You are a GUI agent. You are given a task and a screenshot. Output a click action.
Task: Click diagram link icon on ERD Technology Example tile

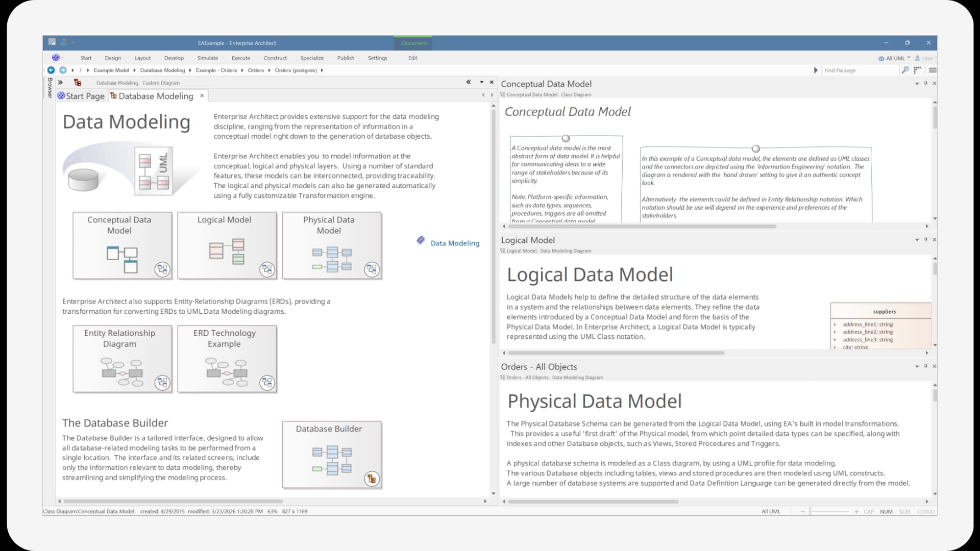click(x=267, y=383)
